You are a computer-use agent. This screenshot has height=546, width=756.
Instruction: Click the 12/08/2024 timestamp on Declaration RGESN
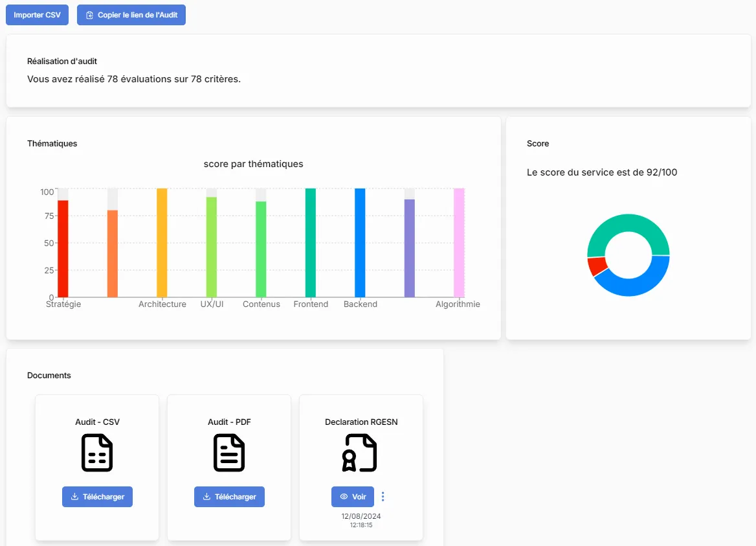pos(361,517)
